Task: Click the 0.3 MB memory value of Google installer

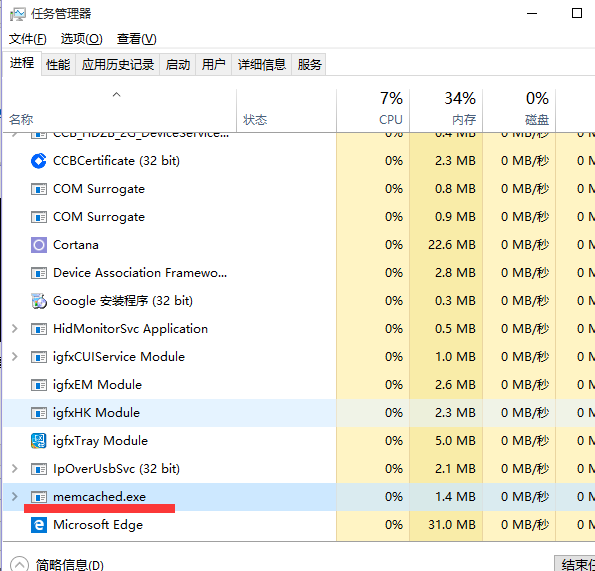Action: pos(455,301)
